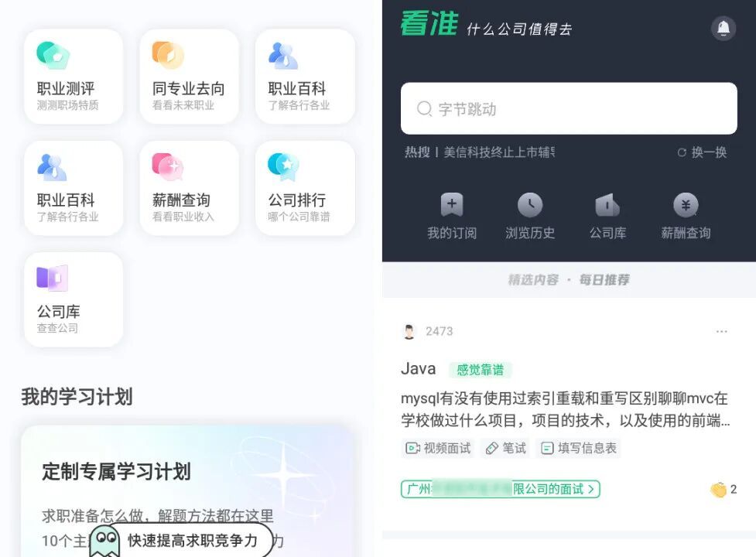Select the 视频面试 tag
Viewport: 756px width, 557px height.
pyautogui.click(x=438, y=448)
